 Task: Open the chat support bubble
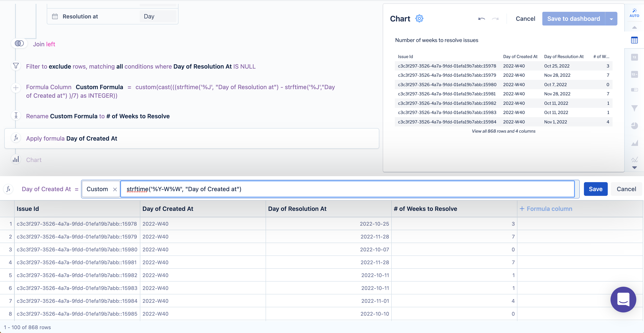[623, 299]
